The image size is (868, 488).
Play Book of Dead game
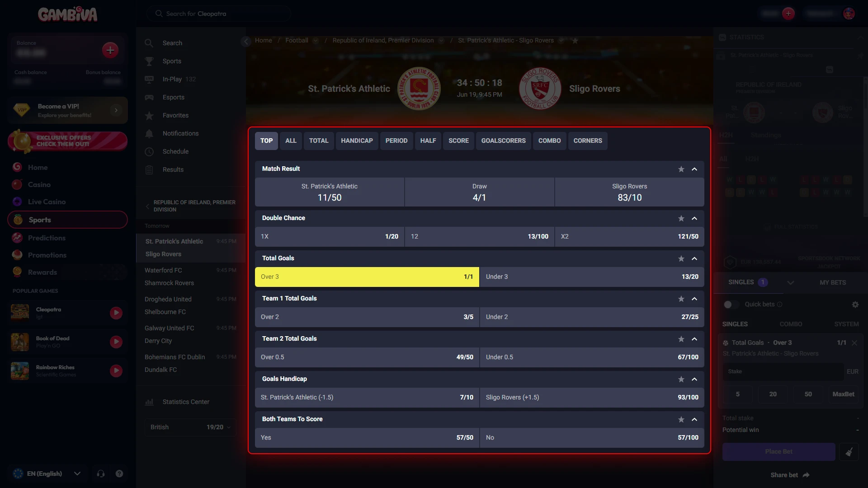click(116, 342)
